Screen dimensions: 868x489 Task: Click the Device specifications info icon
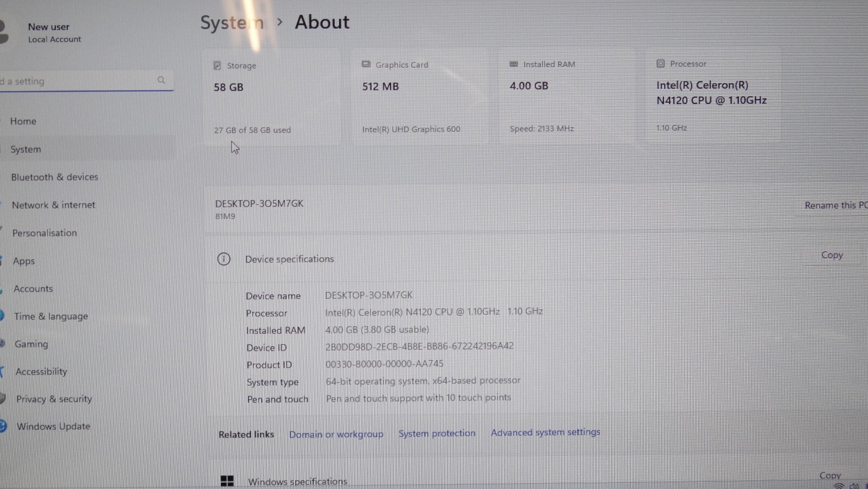click(224, 259)
